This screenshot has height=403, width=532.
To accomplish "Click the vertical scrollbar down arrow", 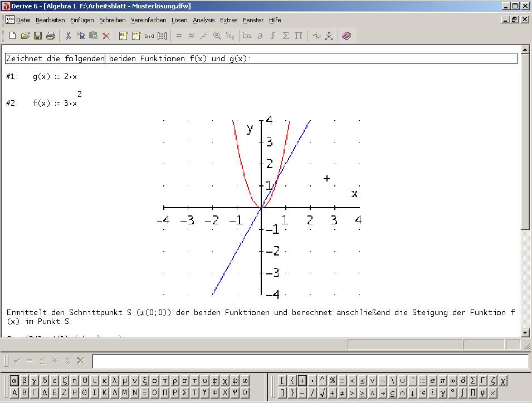I will tap(525, 332).
